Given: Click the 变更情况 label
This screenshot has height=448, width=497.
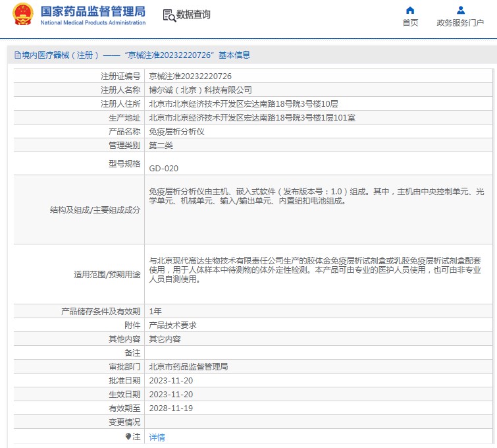Looking at the screenshot, I should pos(124,422).
